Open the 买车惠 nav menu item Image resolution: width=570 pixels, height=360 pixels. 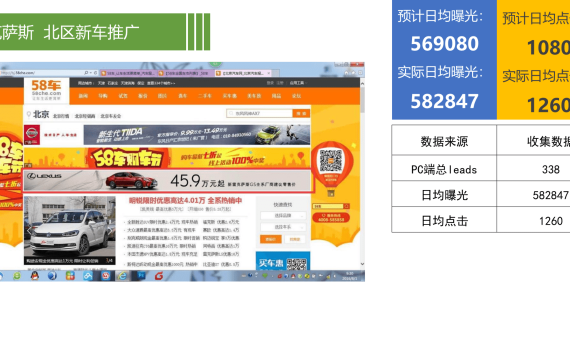[230, 96]
